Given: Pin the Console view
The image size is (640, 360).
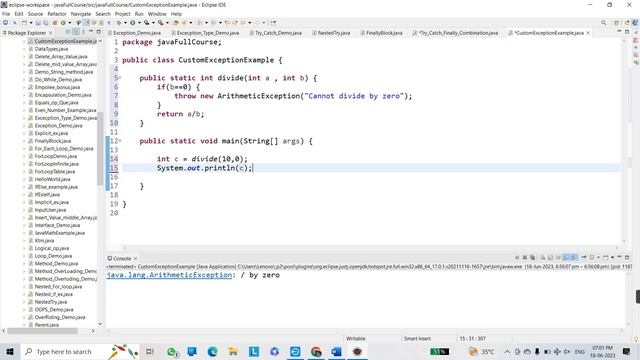Looking at the screenshot, I should (x=584, y=258).
